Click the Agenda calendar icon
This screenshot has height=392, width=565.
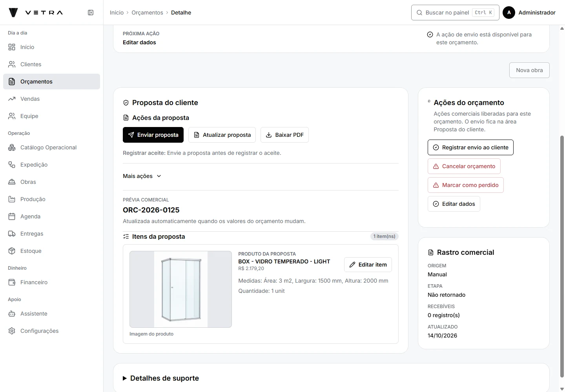[x=12, y=216]
